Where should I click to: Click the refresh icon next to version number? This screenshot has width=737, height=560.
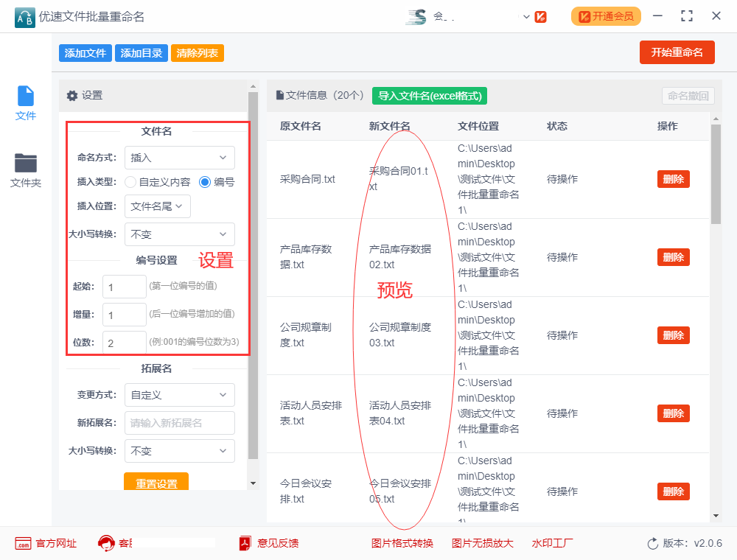[652, 543]
